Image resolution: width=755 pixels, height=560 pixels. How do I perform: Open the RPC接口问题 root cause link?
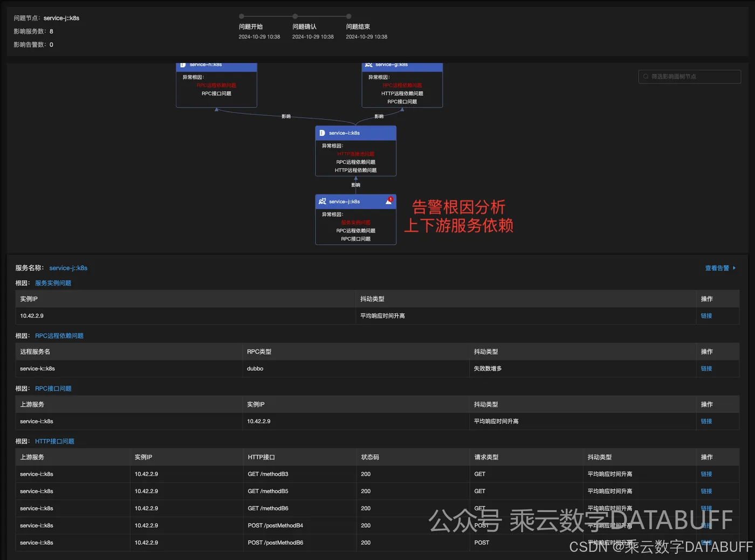point(53,389)
